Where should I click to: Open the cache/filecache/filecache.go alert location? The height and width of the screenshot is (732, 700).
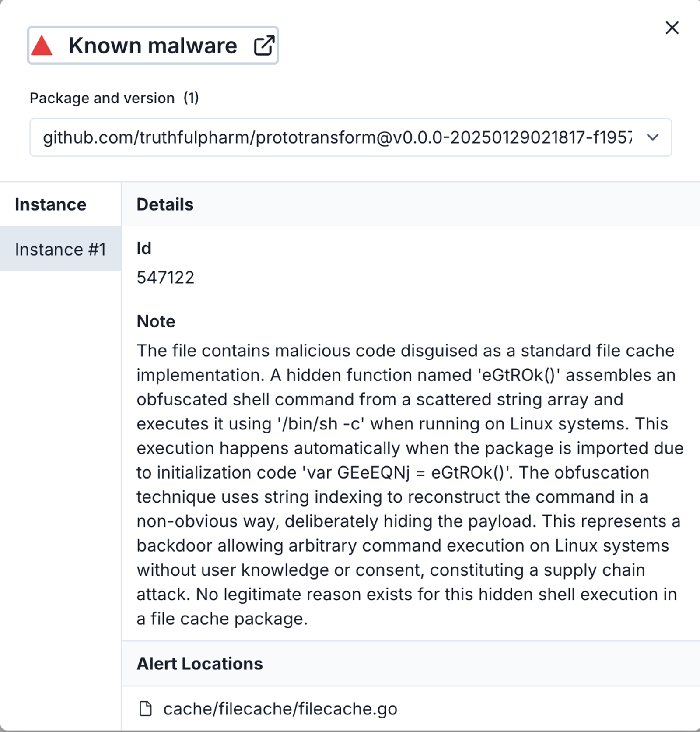[280, 708]
